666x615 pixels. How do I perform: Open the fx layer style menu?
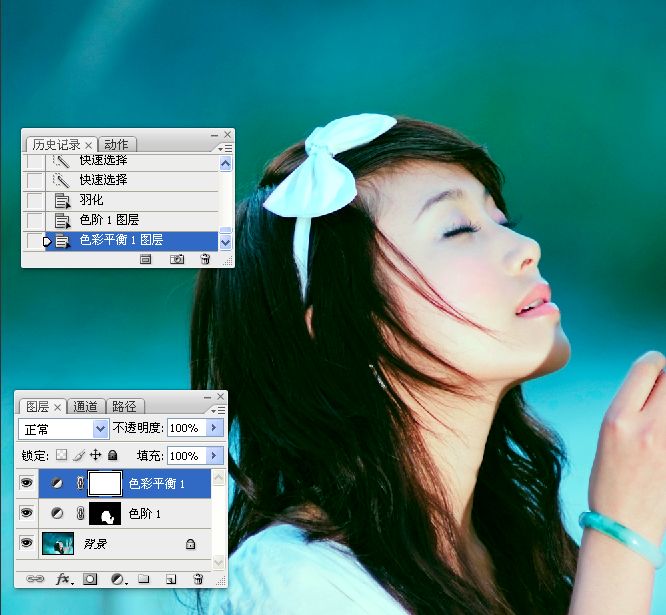point(64,579)
